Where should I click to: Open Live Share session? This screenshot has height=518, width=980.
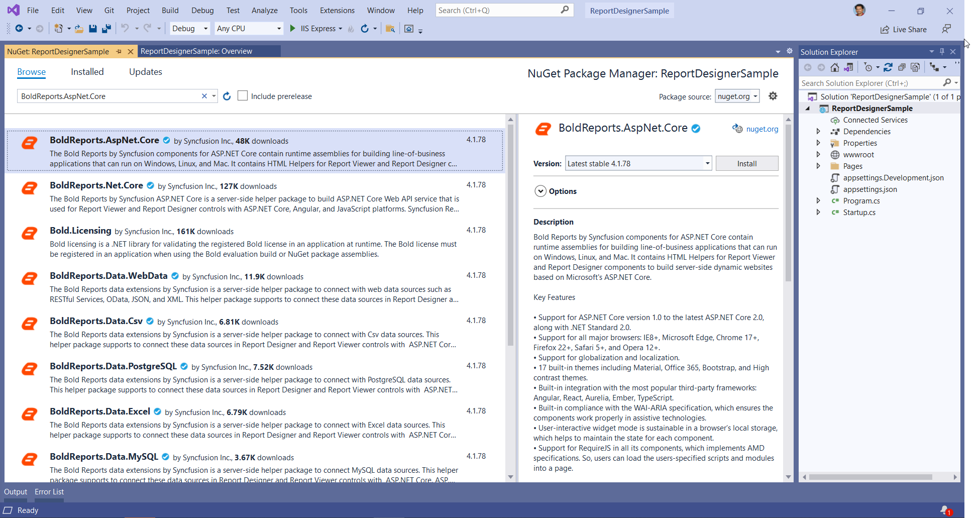tap(904, 30)
